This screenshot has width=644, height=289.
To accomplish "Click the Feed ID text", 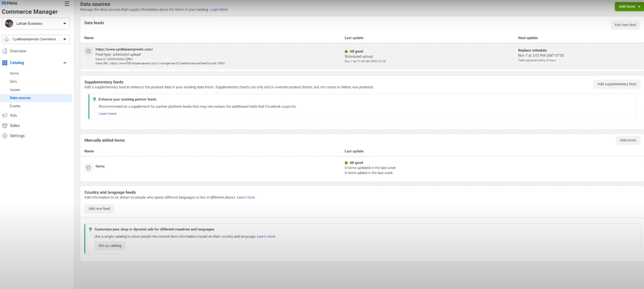I will [114, 59].
